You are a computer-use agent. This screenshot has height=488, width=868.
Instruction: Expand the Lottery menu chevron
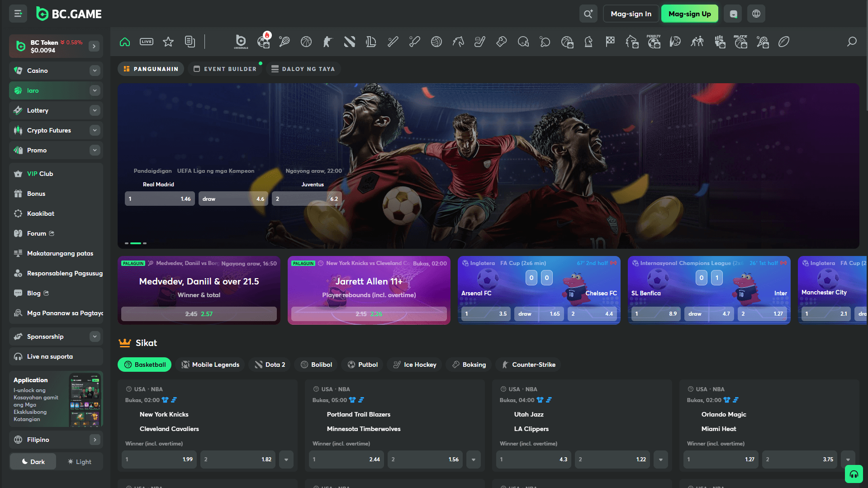click(95, 110)
